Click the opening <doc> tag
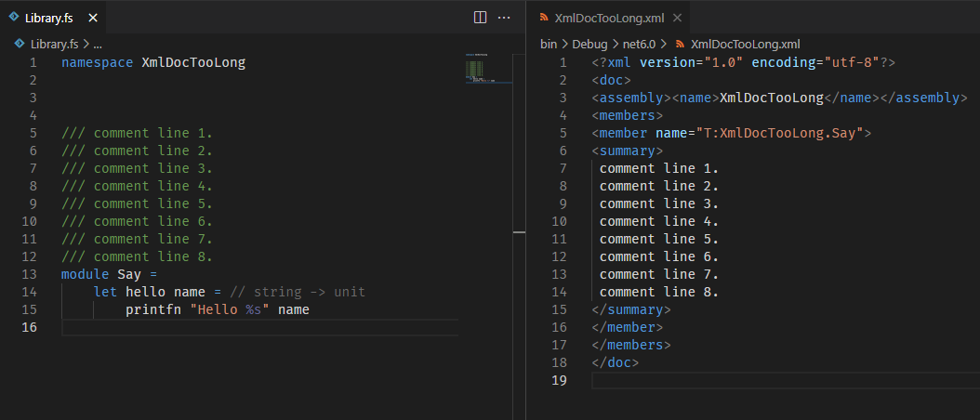This screenshot has width=980, height=420. pos(611,80)
